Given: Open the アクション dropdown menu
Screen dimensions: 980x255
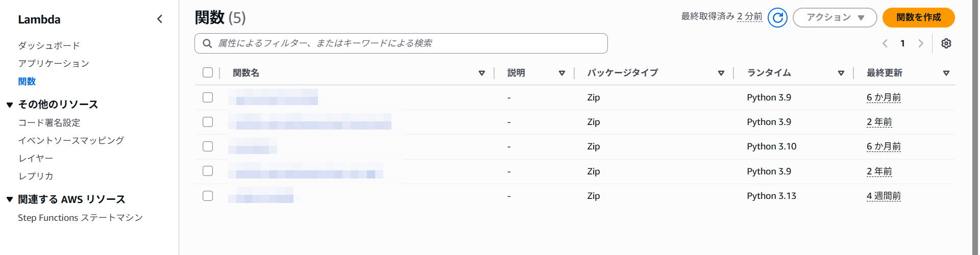Looking at the screenshot, I should click(x=835, y=17).
